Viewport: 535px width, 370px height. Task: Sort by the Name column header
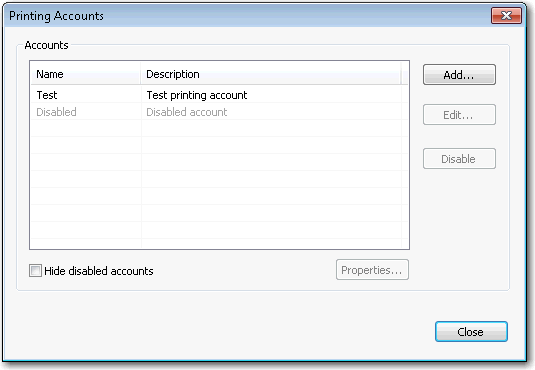click(x=86, y=74)
